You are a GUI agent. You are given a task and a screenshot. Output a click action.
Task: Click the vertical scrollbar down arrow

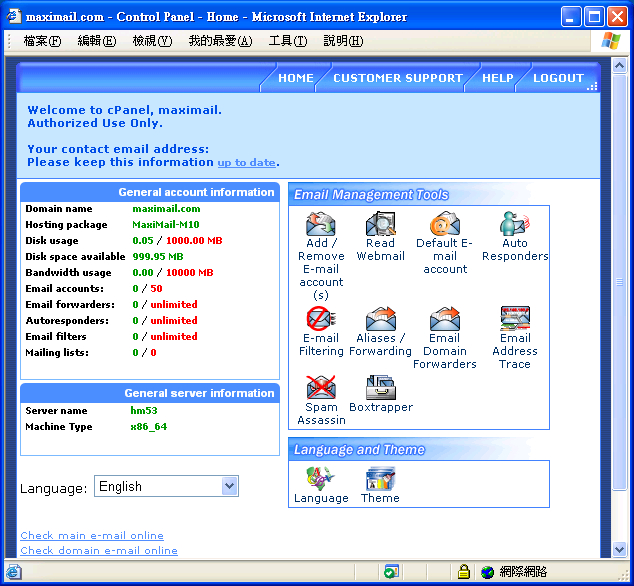619,549
